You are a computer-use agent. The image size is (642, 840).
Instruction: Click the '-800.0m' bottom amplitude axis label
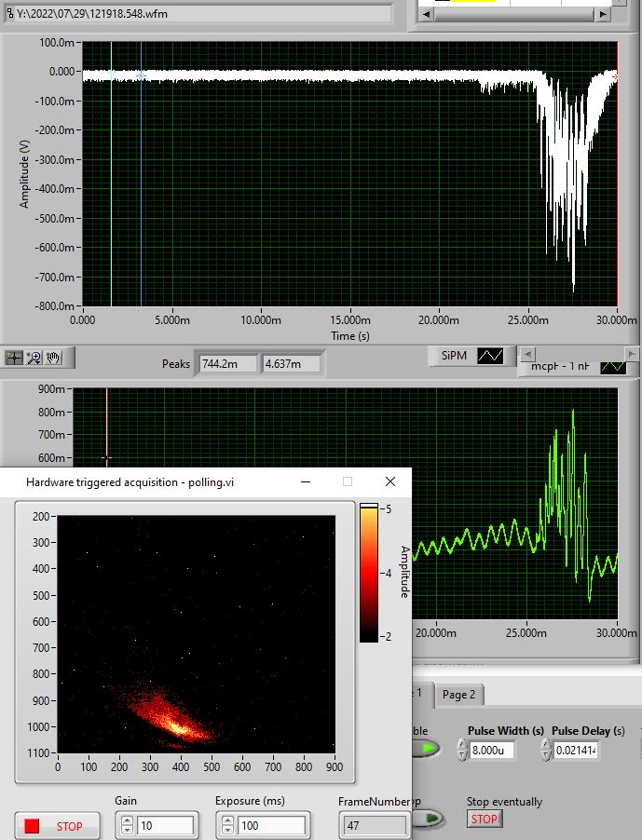click(54, 305)
